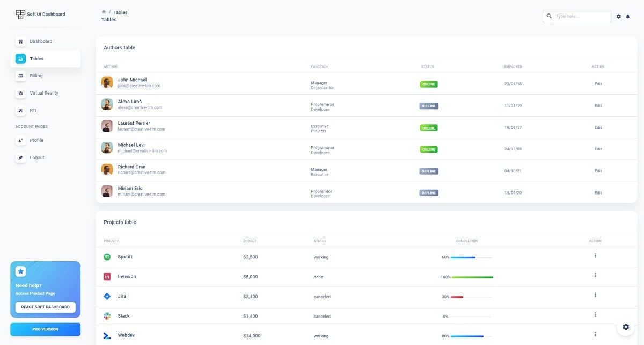Screen dimensions: 644x345
Task: Select the Dashboard icon in the sidebar
Action: 20,41
